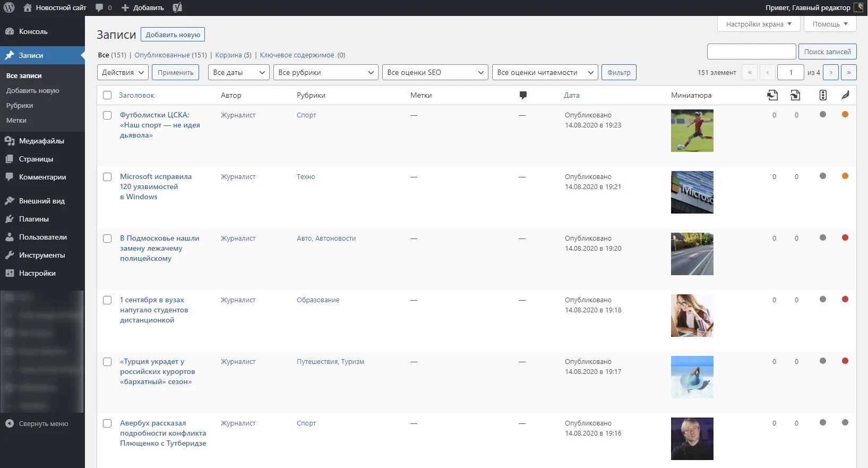The height and width of the screenshot is (468, 868).
Task: Open Медиафайлы in the sidebar menu
Action: tap(41, 141)
